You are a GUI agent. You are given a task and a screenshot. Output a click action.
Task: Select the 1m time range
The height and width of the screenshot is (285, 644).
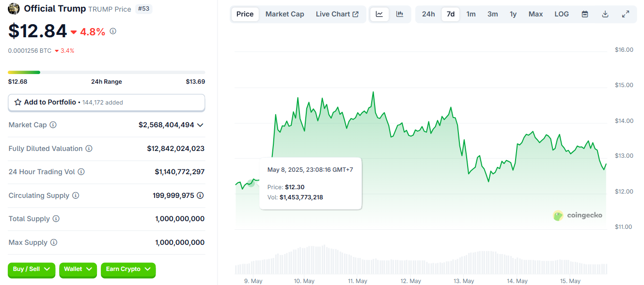pos(471,14)
